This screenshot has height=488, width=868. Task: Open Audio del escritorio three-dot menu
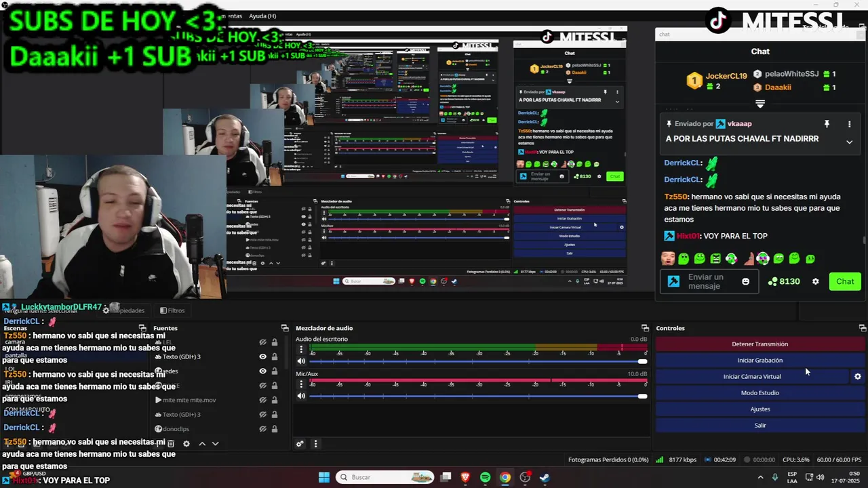pyautogui.click(x=302, y=350)
